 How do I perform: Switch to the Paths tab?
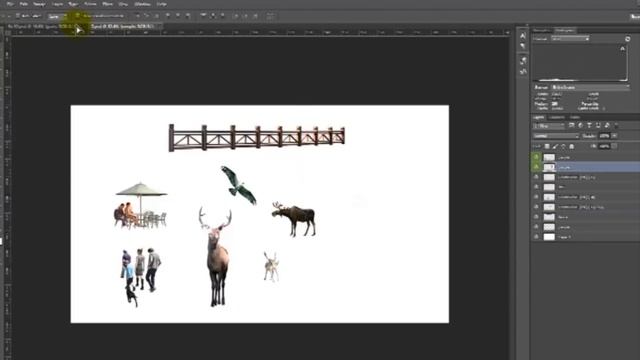coord(575,118)
